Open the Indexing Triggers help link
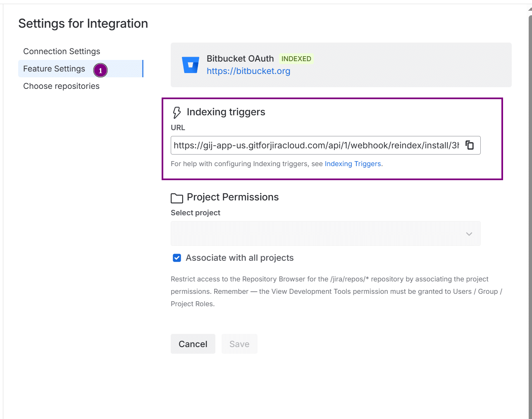This screenshot has height=419, width=532. [353, 164]
